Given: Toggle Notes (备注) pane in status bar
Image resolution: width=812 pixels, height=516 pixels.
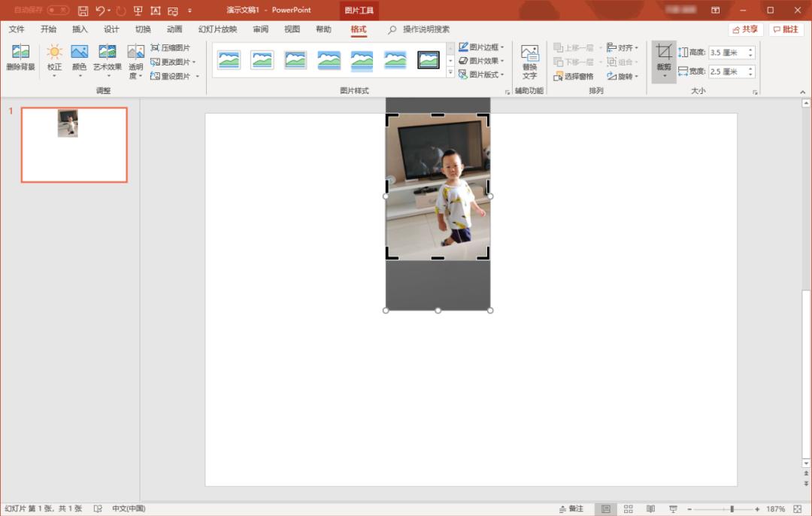Looking at the screenshot, I should [x=571, y=509].
